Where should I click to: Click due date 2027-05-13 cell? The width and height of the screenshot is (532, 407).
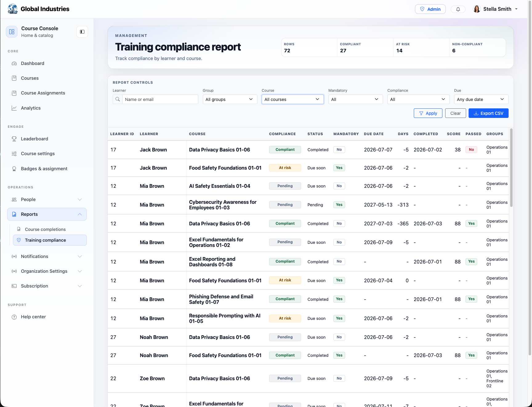coord(378,205)
